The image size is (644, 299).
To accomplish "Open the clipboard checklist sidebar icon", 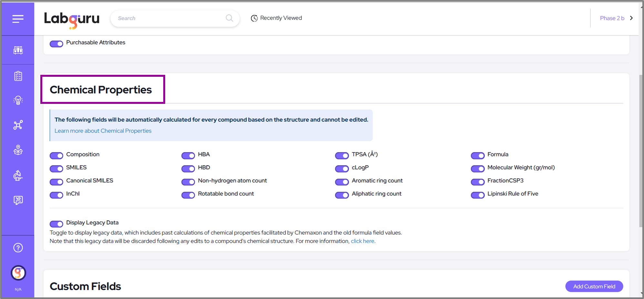I will coord(18,76).
